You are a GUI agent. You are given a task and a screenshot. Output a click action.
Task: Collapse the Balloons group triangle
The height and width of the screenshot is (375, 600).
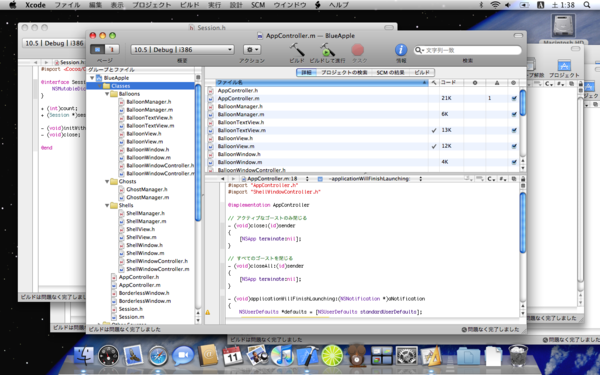pos(107,94)
